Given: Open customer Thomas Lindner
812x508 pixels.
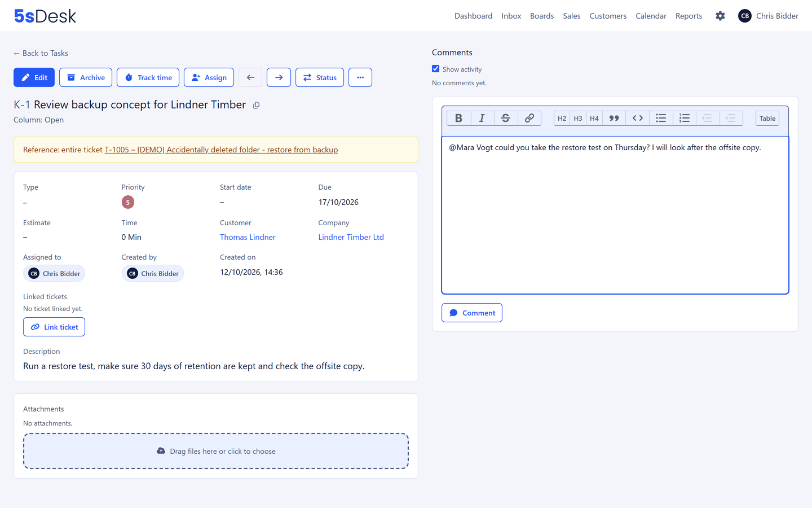Looking at the screenshot, I should click(248, 237).
